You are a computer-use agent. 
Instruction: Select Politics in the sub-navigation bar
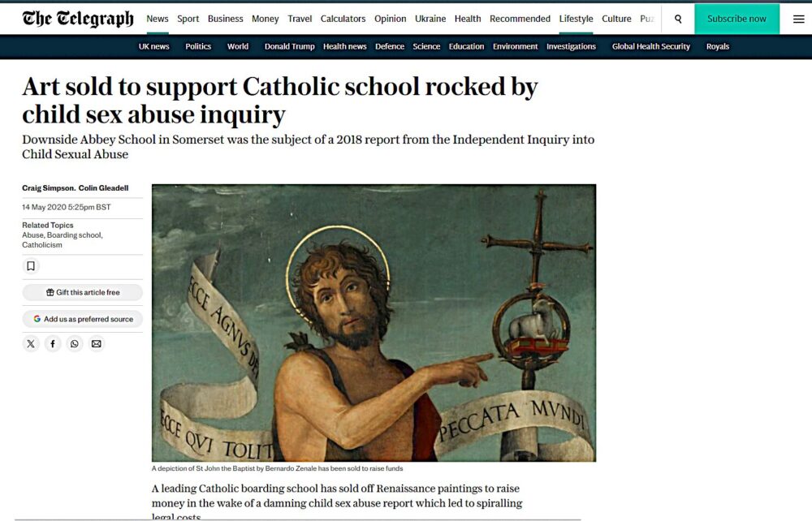pos(198,46)
